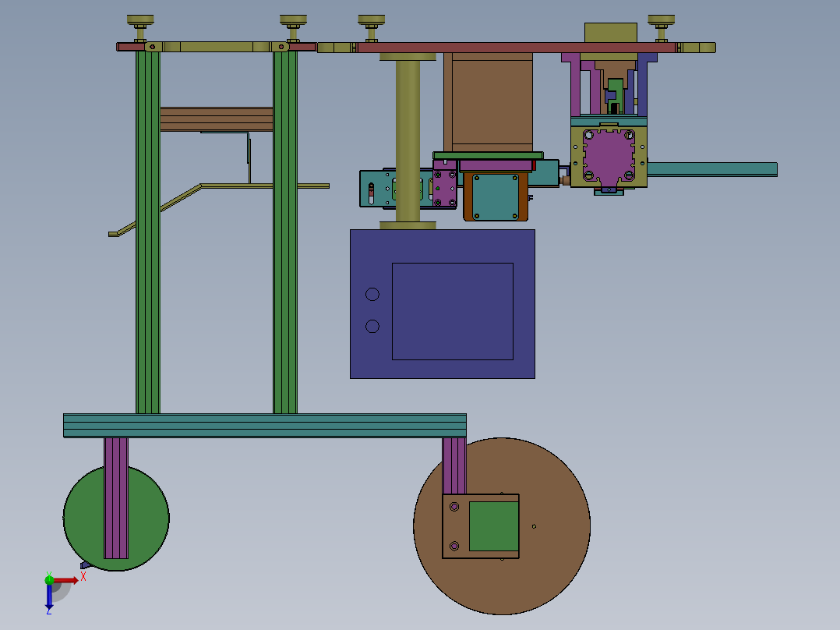Select the left green vertical post

(x=148, y=232)
